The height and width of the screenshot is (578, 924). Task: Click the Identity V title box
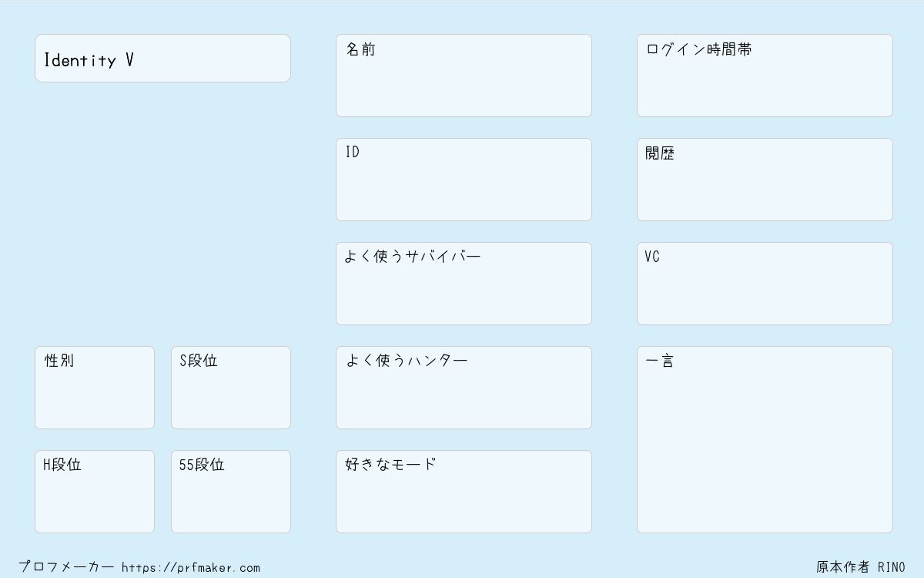[x=162, y=58]
